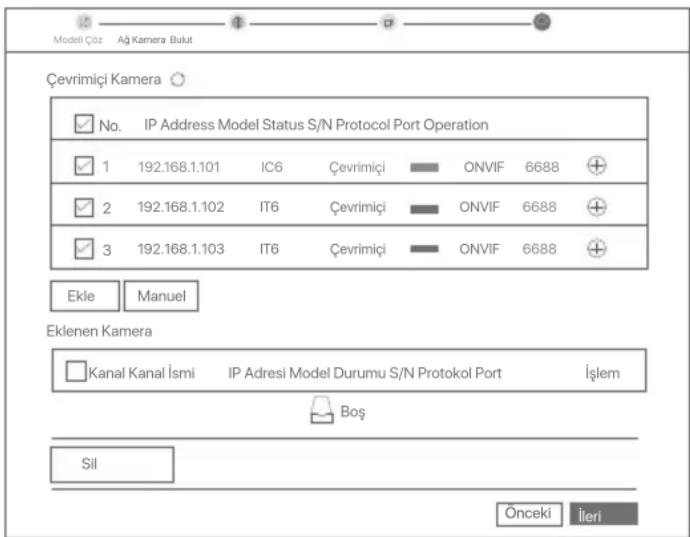Add camera 192.168.1.101 with plus icon
690x537 pixels.
(x=597, y=166)
